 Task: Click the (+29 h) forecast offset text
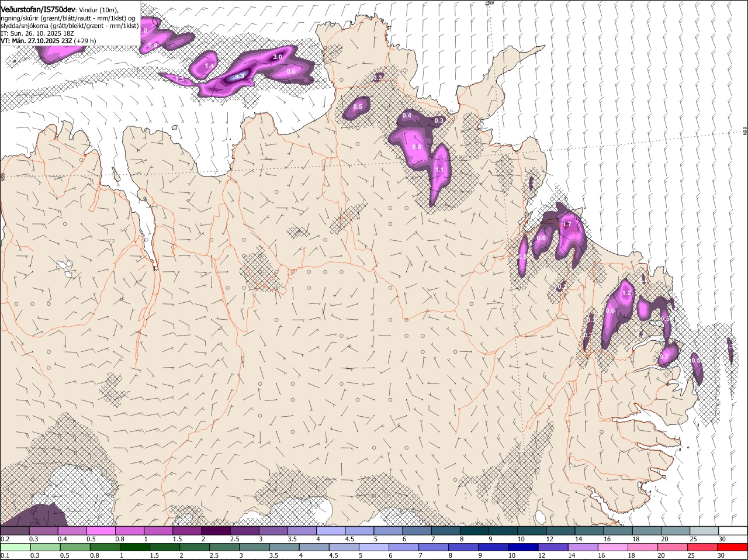85,41
